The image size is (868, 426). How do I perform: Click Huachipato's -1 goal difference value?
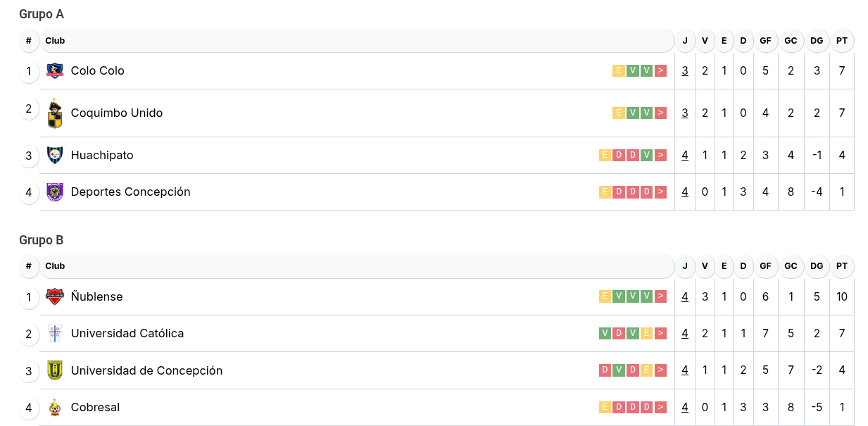point(817,155)
